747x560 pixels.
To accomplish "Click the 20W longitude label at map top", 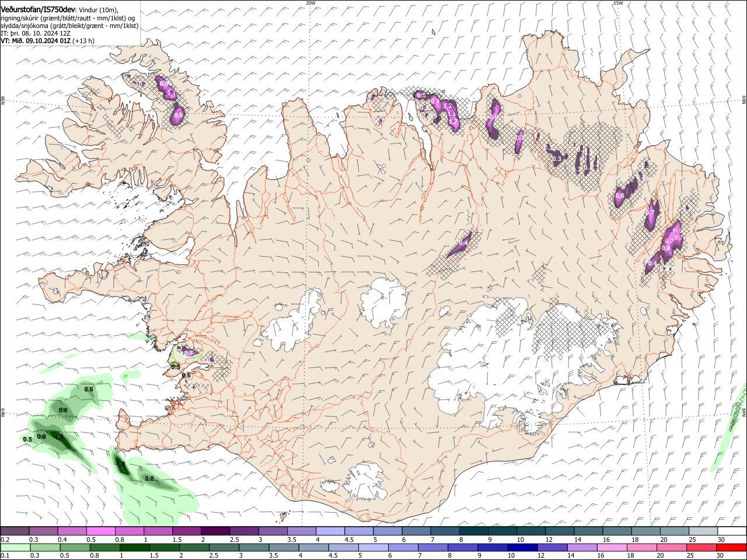I will 310,3.
